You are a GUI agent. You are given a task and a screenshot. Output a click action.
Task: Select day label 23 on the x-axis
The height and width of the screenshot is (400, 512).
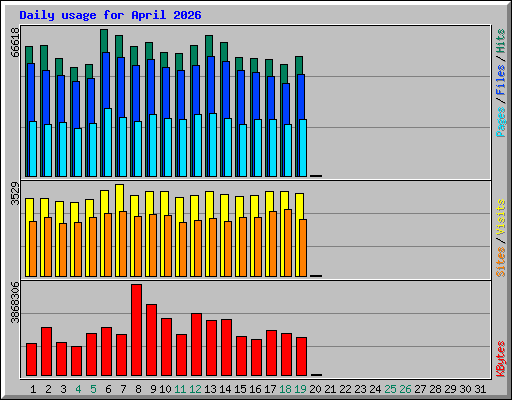point(360,389)
